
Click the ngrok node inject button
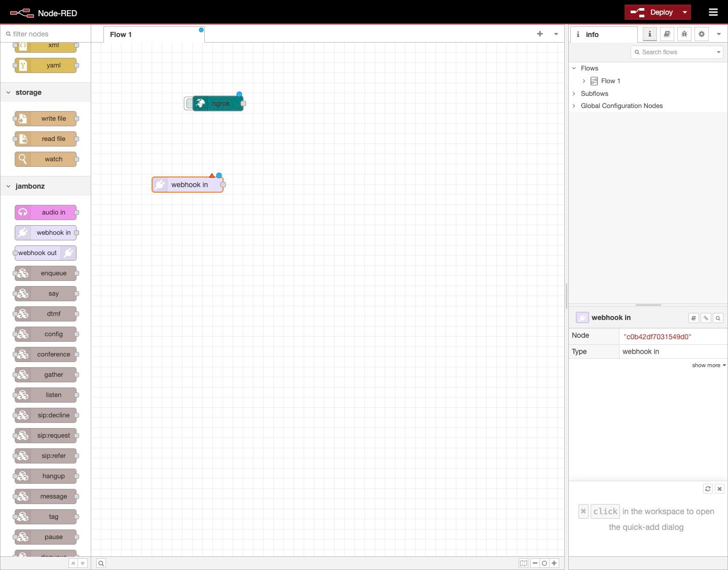(x=189, y=103)
